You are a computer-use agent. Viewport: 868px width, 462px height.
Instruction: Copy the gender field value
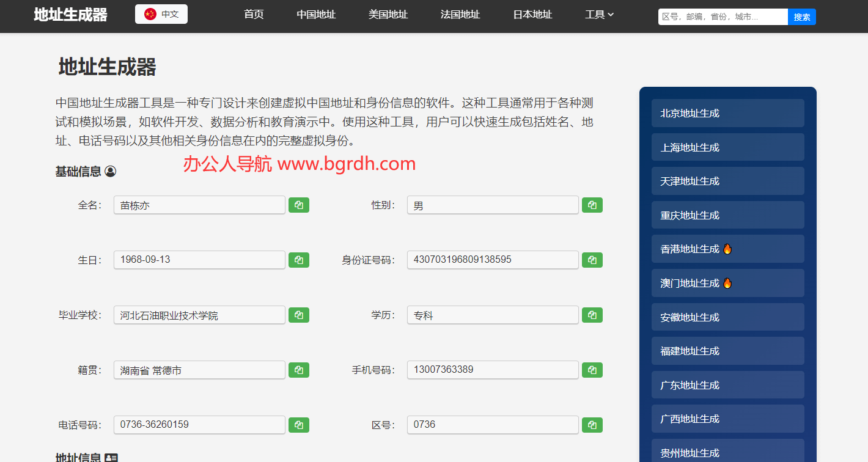(592, 205)
